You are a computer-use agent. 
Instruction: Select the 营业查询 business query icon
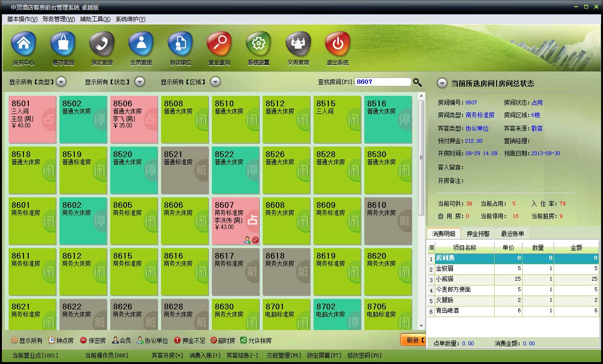click(x=219, y=48)
